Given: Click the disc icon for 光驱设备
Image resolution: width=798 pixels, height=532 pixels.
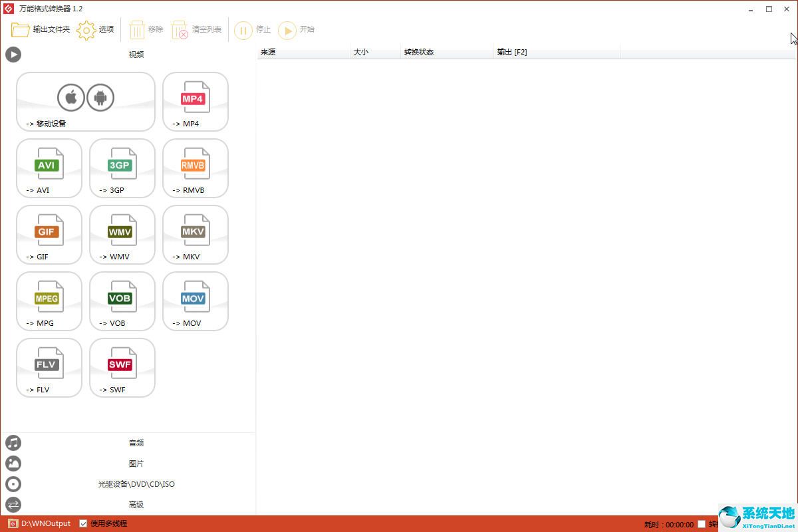Looking at the screenshot, I should tap(13, 484).
